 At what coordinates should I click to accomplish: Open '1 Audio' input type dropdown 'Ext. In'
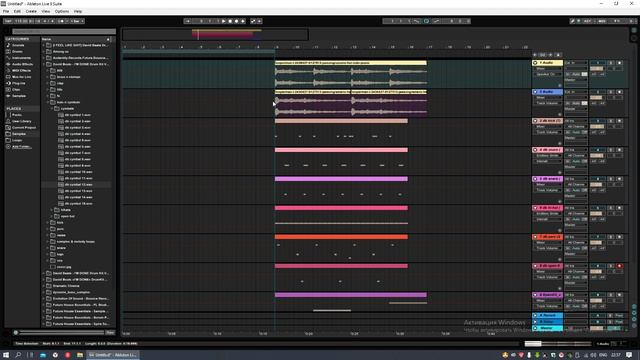point(576,63)
